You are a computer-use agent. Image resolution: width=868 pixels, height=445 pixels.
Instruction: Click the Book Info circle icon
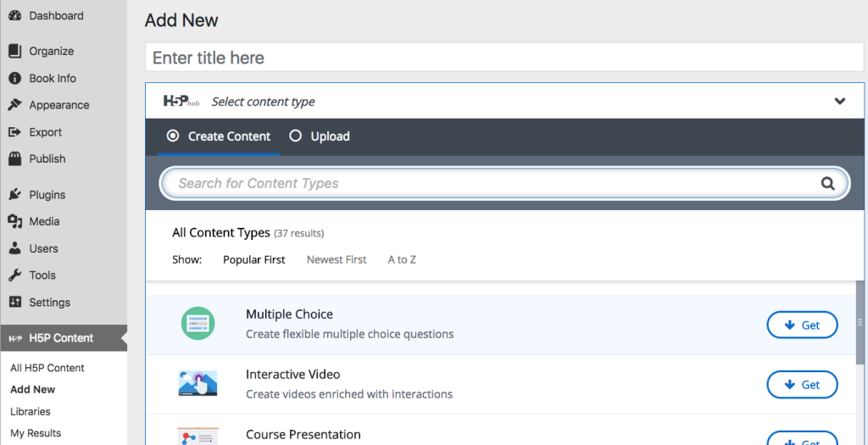coord(15,79)
